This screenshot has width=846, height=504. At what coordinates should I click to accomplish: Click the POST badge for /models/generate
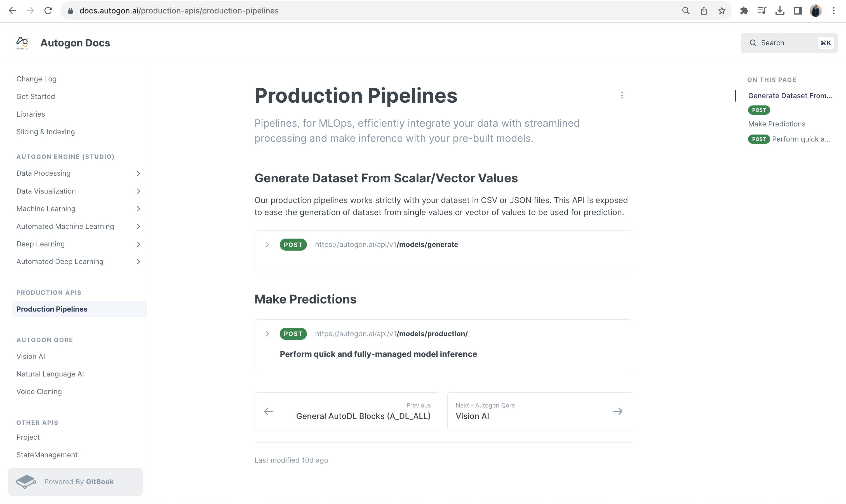click(x=293, y=244)
